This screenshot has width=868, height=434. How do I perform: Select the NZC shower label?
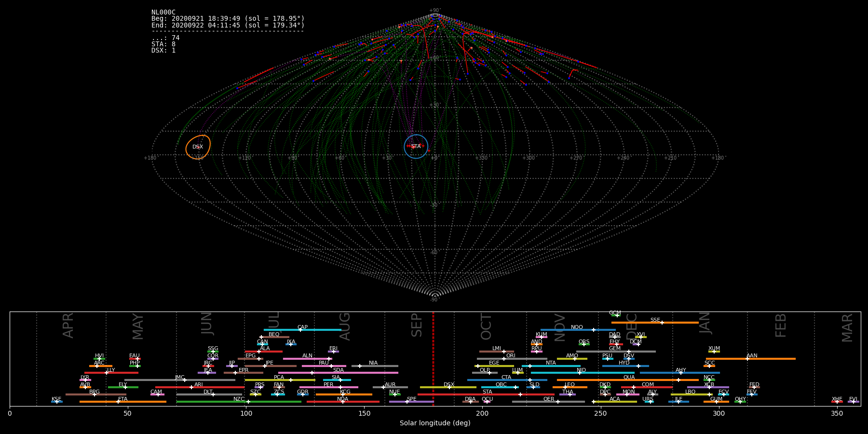[239, 399]
